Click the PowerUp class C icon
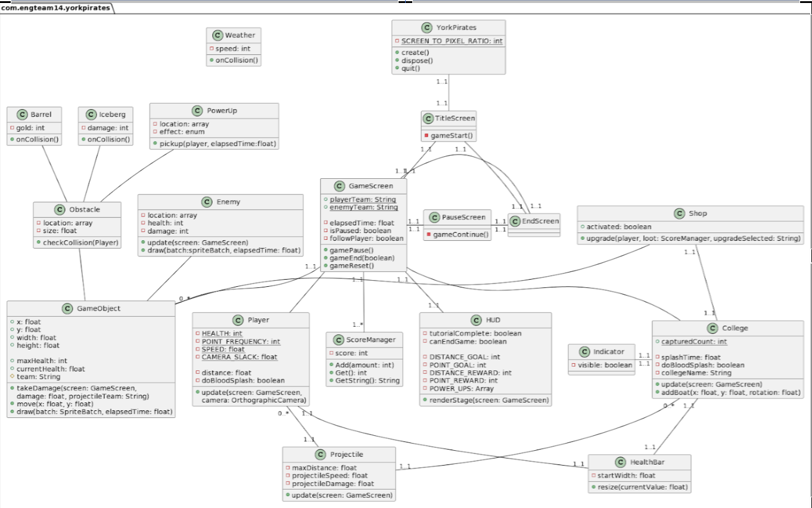The height and width of the screenshot is (508, 812). [198, 111]
